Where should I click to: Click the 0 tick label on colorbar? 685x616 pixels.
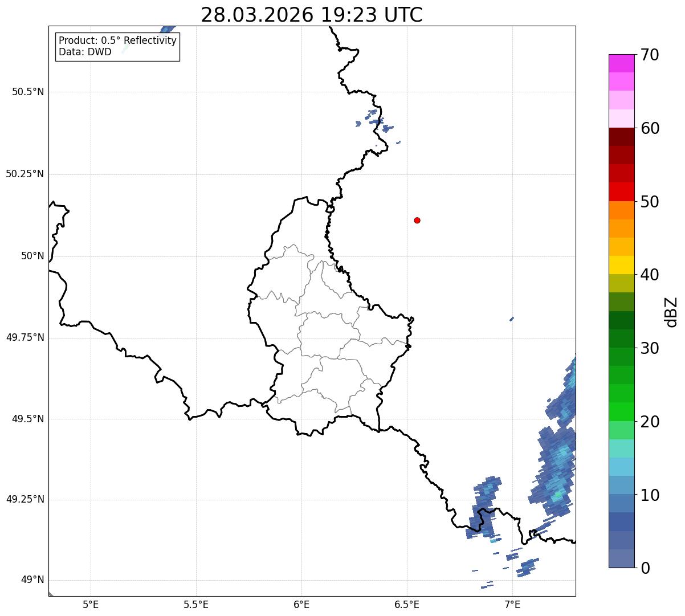[x=645, y=568]
